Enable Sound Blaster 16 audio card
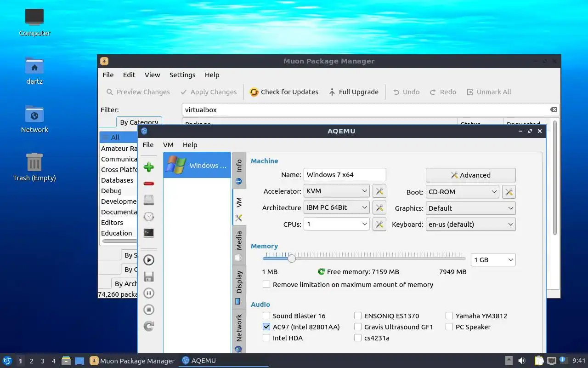The height and width of the screenshot is (368, 588). [x=266, y=316]
